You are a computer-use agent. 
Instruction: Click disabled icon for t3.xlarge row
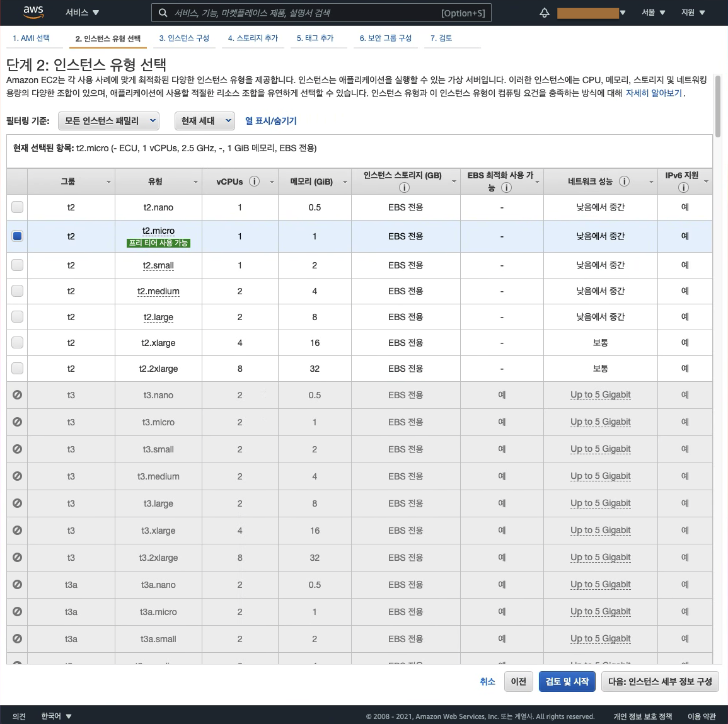[x=17, y=531]
